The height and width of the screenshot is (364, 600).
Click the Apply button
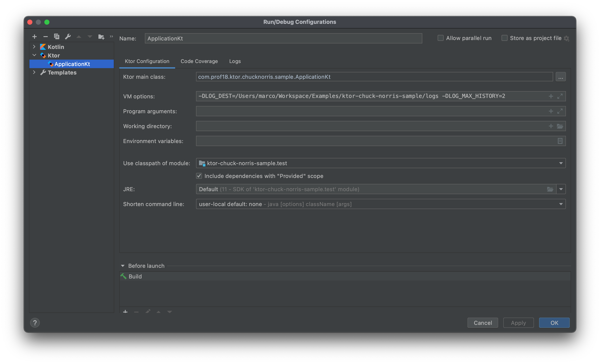pyautogui.click(x=518, y=323)
